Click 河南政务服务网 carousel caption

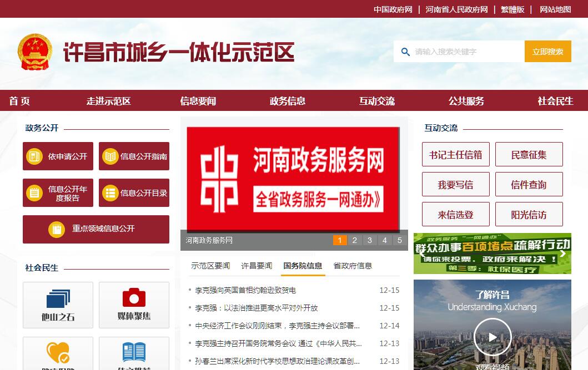pos(209,240)
